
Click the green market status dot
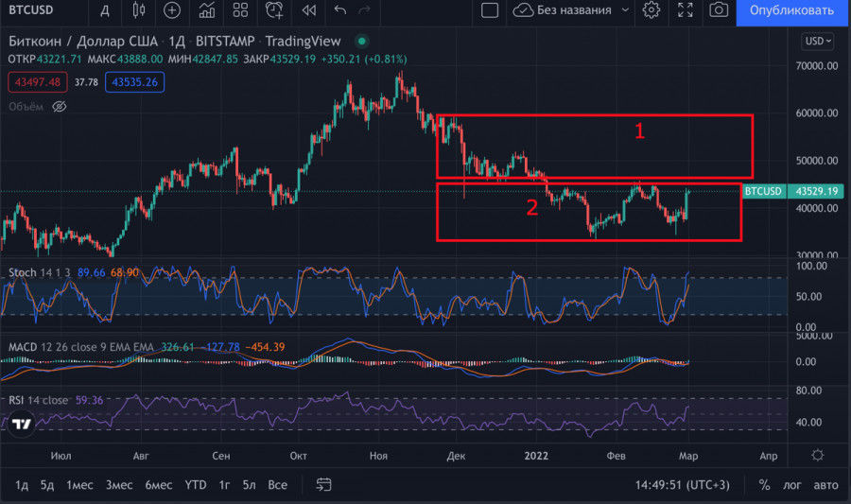[362, 42]
